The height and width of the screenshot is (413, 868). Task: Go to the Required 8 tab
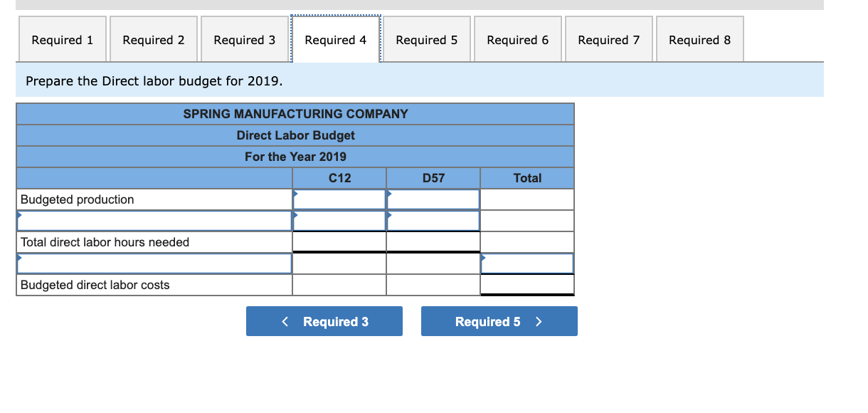pyautogui.click(x=699, y=39)
